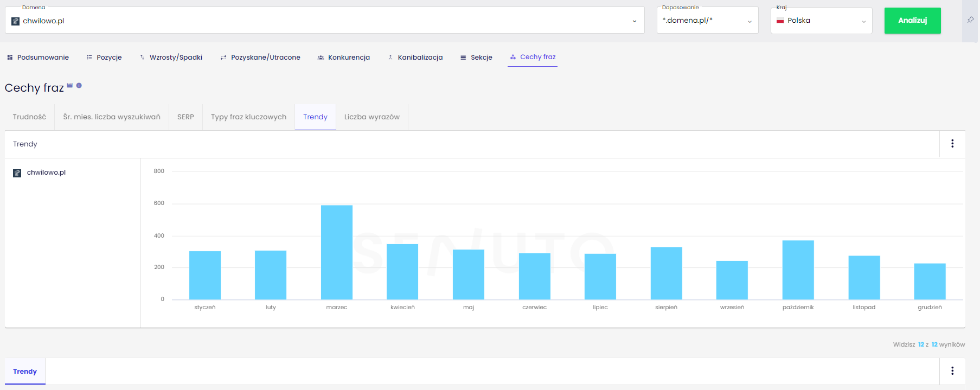Switch to the Trudność tab
Screen dimensions: 980x390
coord(30,117)
